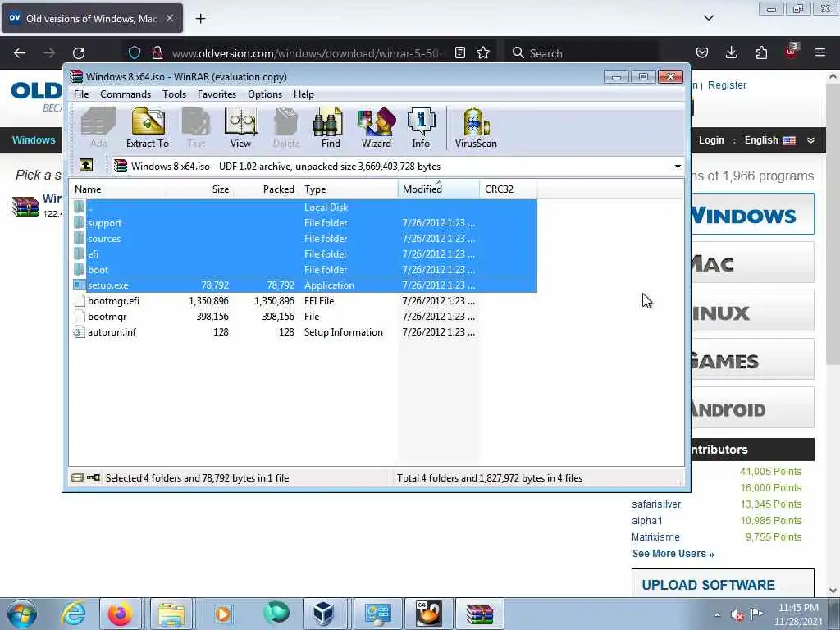
Task: Sort file list by Type column
Action: tap(349, 189)
